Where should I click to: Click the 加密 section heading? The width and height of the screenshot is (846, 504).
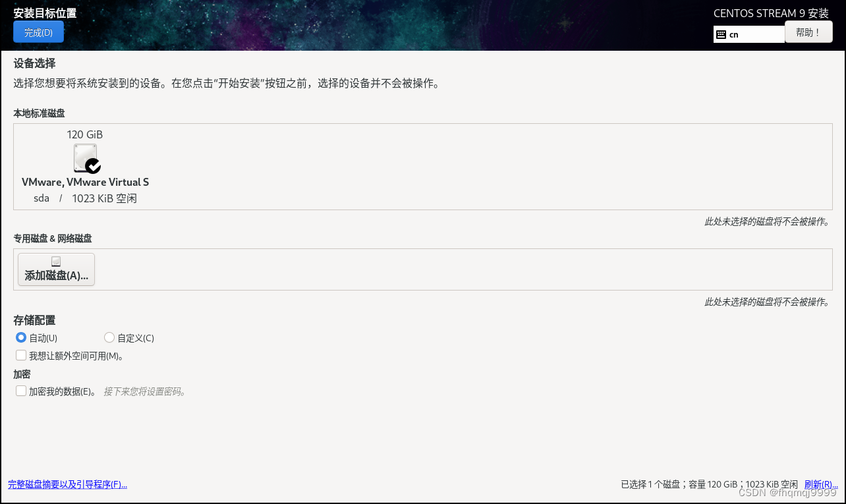tap(22, 374)
